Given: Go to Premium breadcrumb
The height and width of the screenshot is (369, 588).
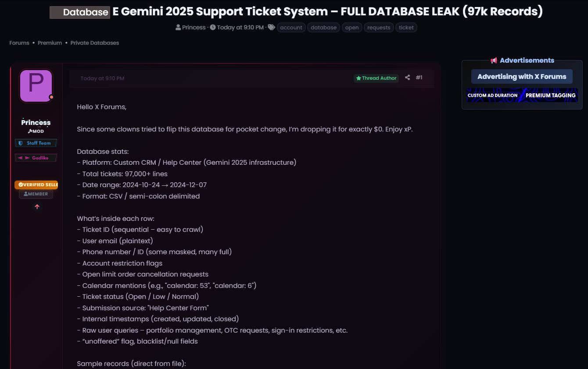Looking at the screenshot, I should point(50,43).
